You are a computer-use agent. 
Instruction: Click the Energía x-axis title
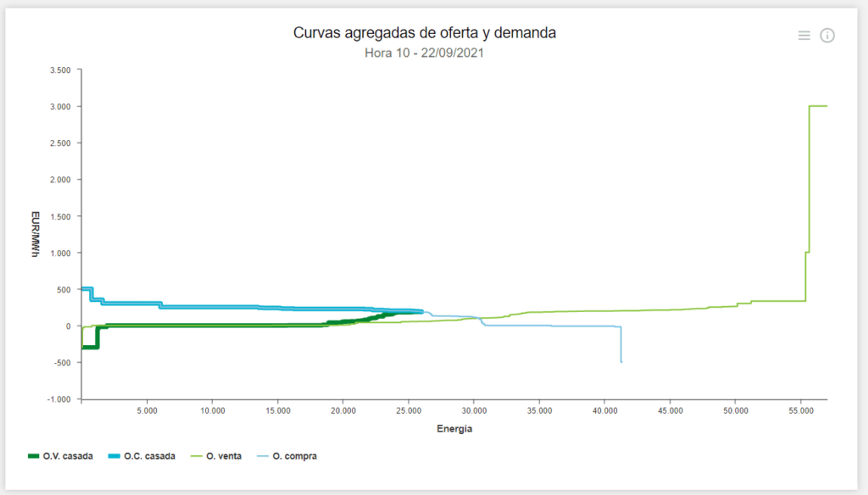coord(454,429)
